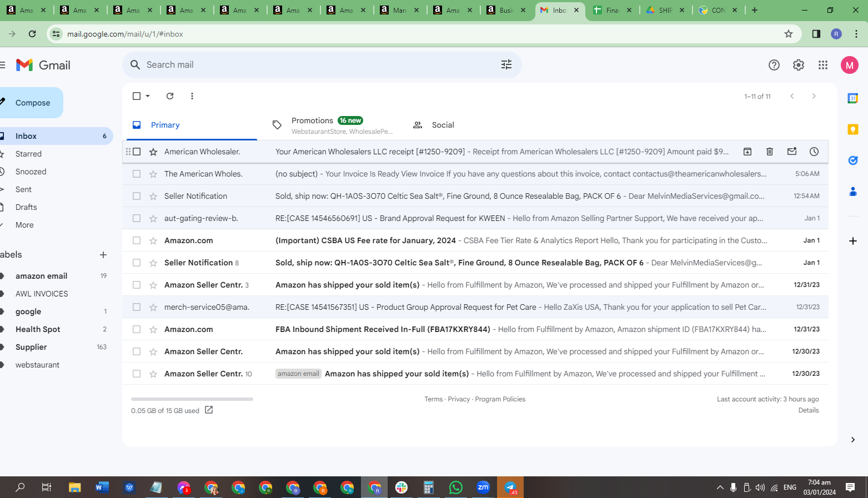The width and height of the screenshot is (868, 498).
Task: Open the Program Policies link
Action: (x=500, y=399)
